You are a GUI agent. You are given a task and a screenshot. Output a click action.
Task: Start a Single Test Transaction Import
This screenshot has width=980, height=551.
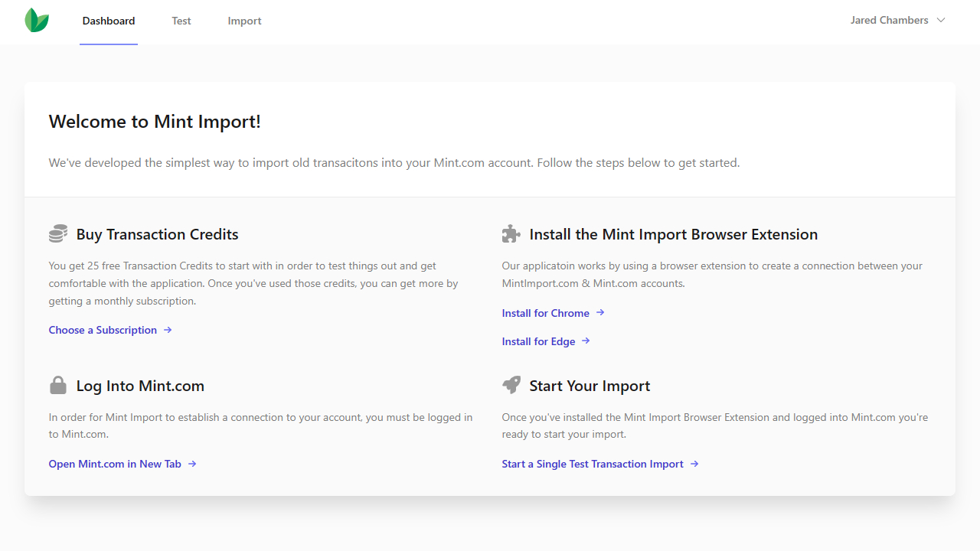(x=593, y=464)
